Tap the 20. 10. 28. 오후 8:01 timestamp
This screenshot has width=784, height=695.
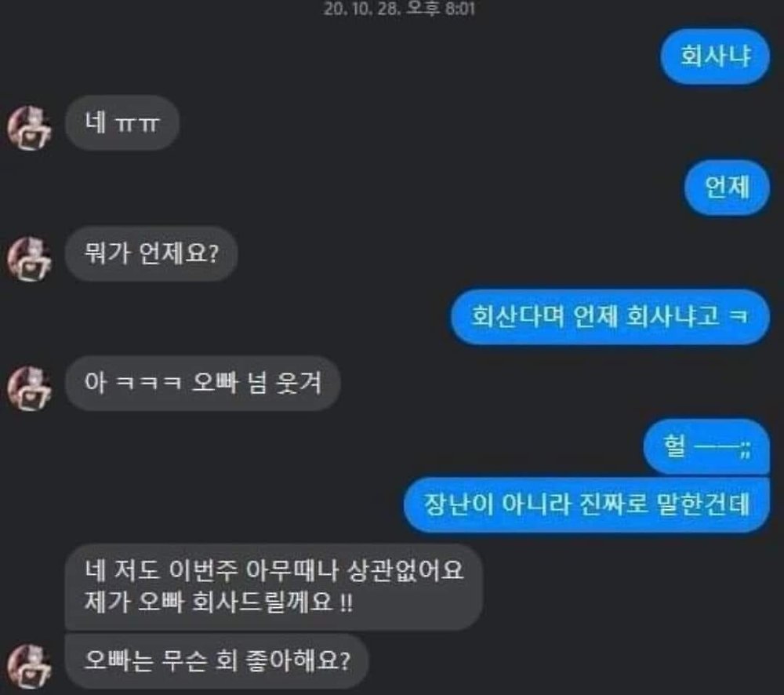[399, 9]
